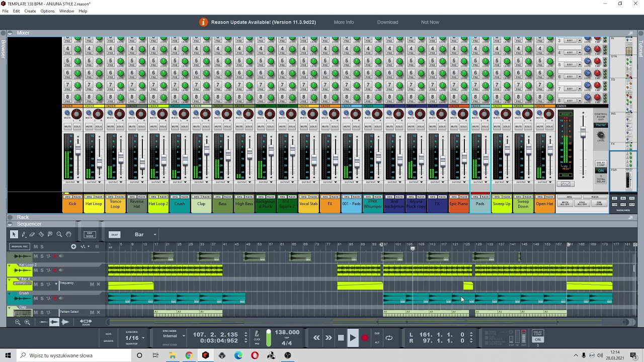Open the Help menu
The width and height of the screenshot is (644, 362).
pos(83,11)
